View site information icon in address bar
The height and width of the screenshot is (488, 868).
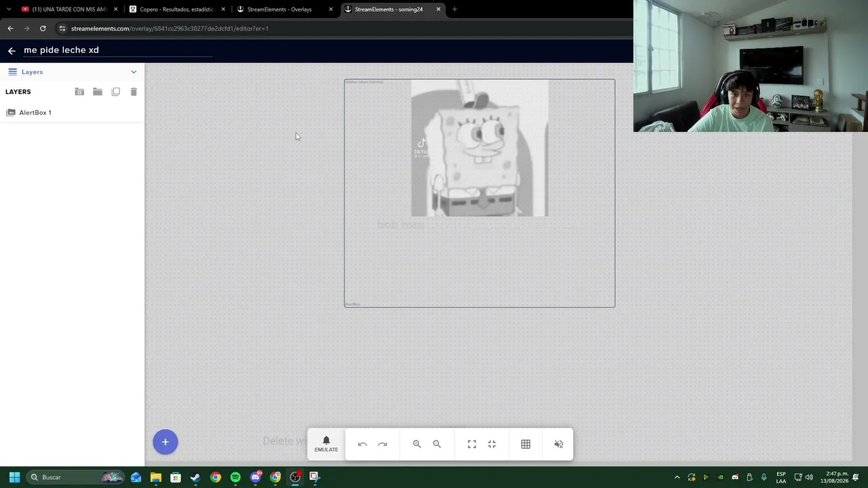pyautogui.click(x=62, y=28)
